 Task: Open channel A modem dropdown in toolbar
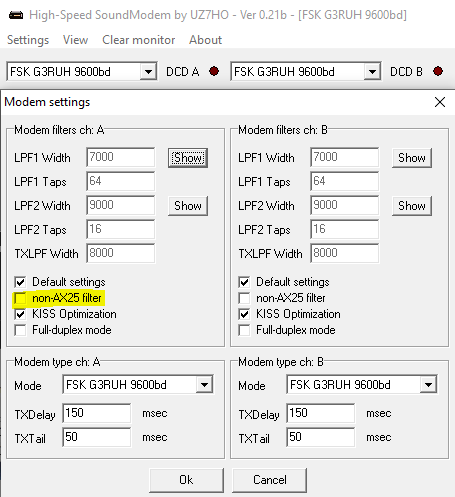pyautogui.click(x=148, y=71)
